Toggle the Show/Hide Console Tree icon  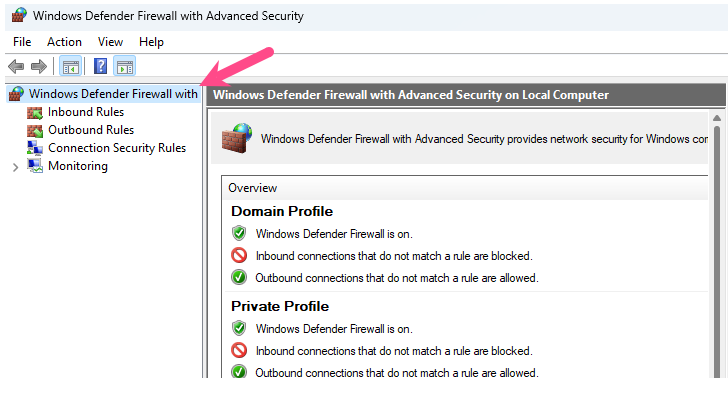(71, 66)
